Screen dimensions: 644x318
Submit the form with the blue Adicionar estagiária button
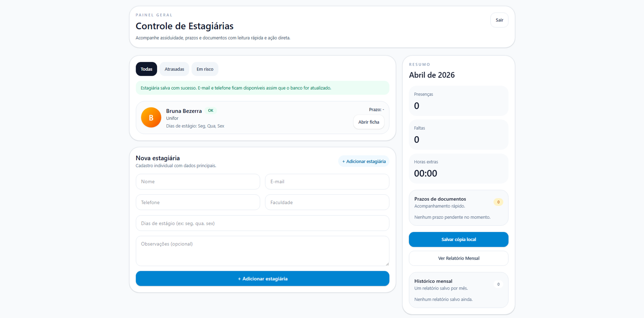pyautogui.click(x=262, y=278)
